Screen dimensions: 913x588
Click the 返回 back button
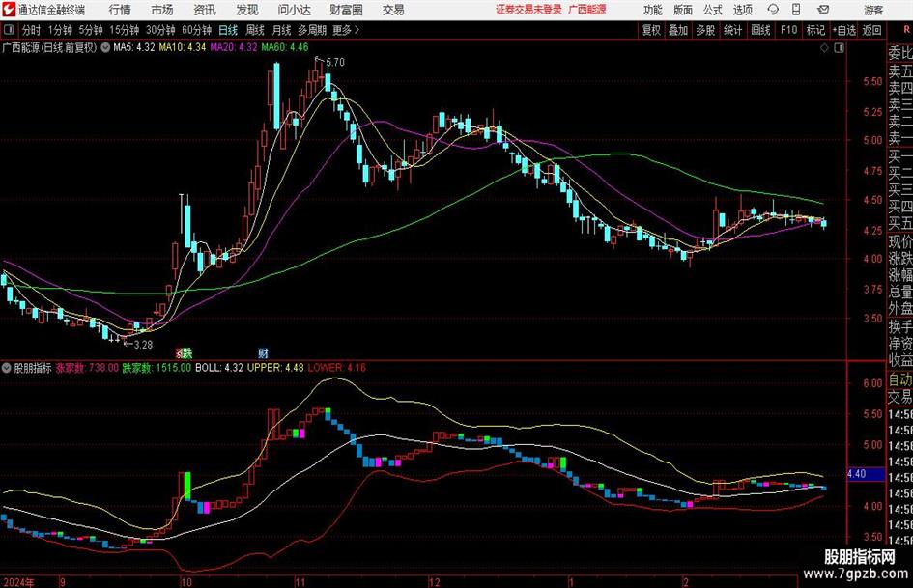(871, 30)
